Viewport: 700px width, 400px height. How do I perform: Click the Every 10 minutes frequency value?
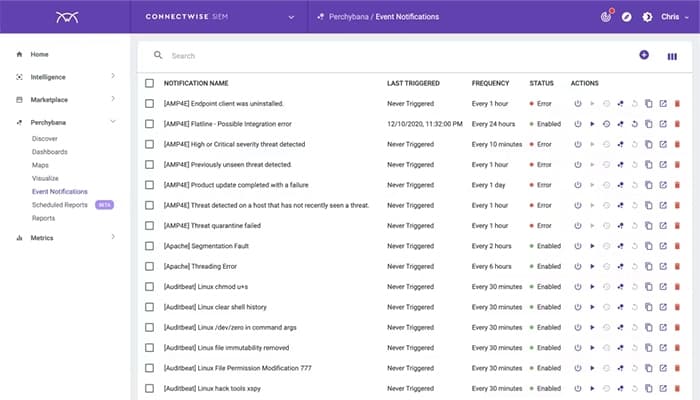[497, 145]
